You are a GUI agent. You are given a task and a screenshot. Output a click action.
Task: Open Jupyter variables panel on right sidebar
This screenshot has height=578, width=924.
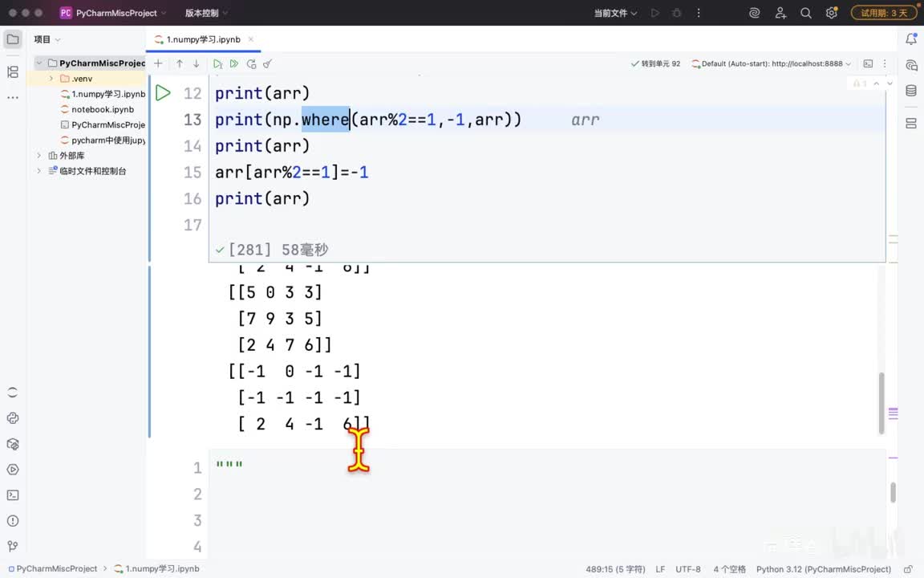click(911, 124)
